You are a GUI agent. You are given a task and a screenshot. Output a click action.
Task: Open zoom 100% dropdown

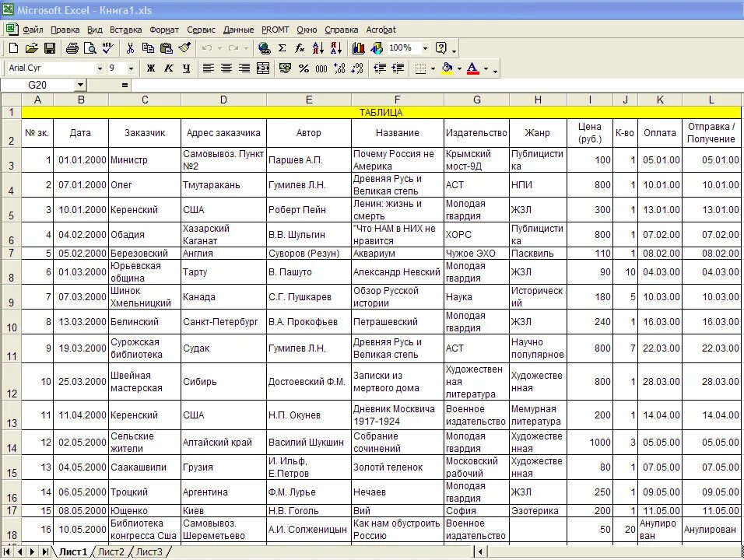click(x=425, y=48)
